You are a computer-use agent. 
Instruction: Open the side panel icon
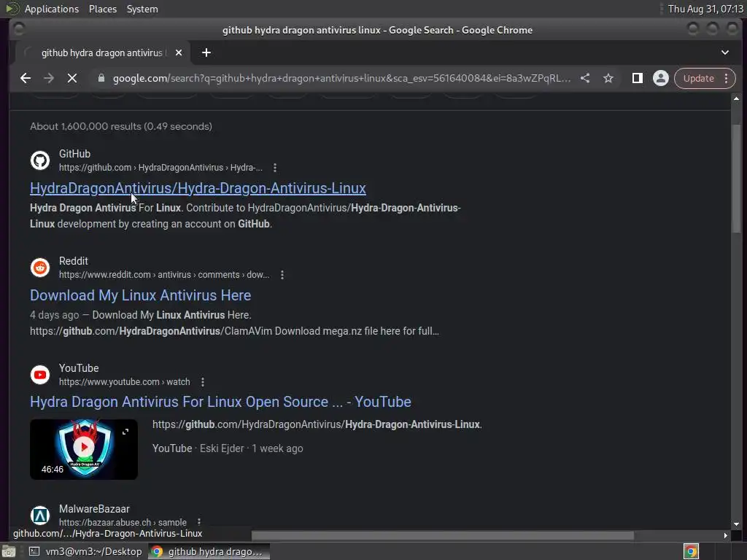(637, 78)
